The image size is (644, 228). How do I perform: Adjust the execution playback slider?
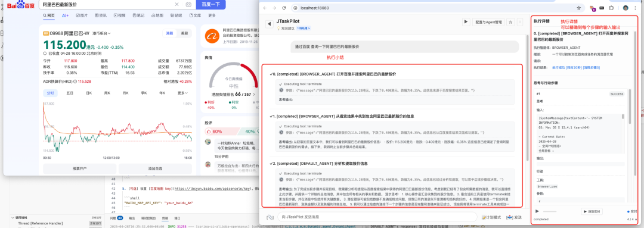550,211
